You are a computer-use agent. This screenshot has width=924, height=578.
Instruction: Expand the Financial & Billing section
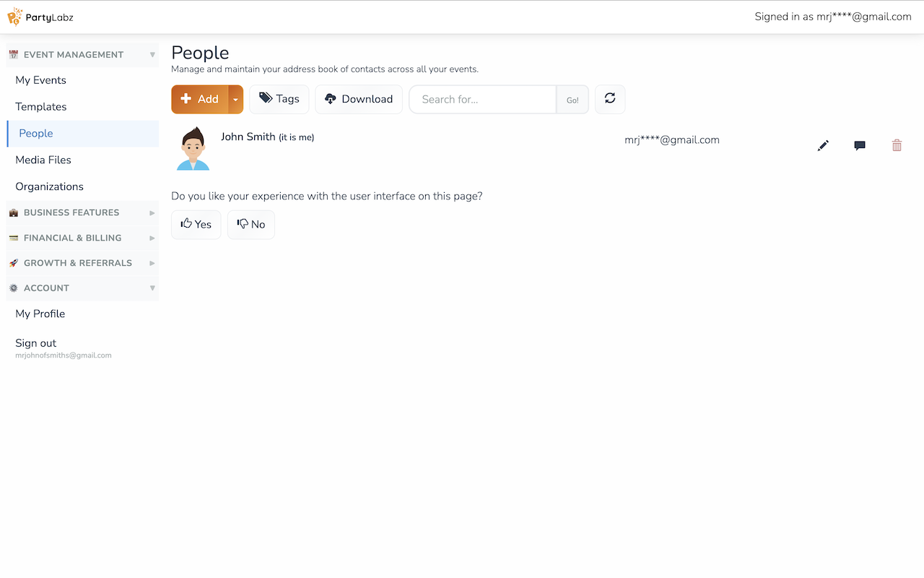pyautogui.click(x=82, y=238)
